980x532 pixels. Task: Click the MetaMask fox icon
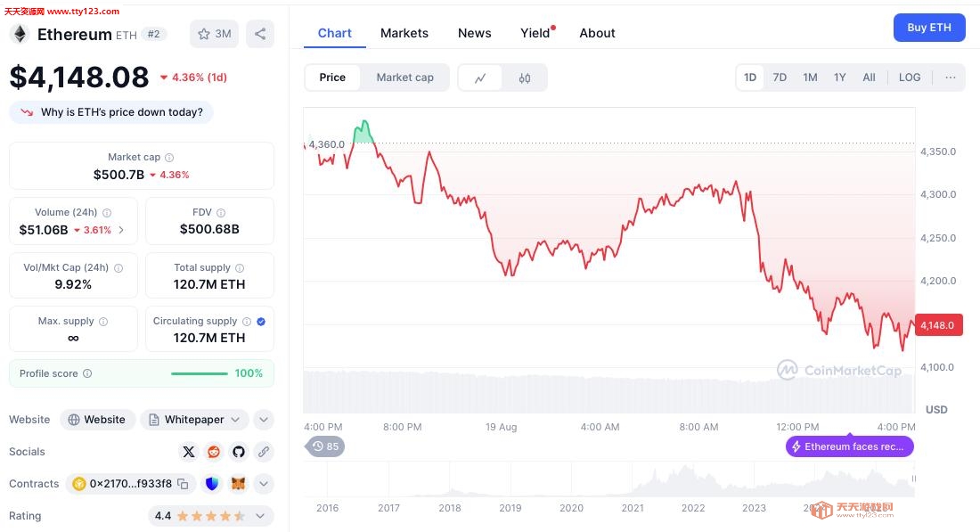point(238,484)
